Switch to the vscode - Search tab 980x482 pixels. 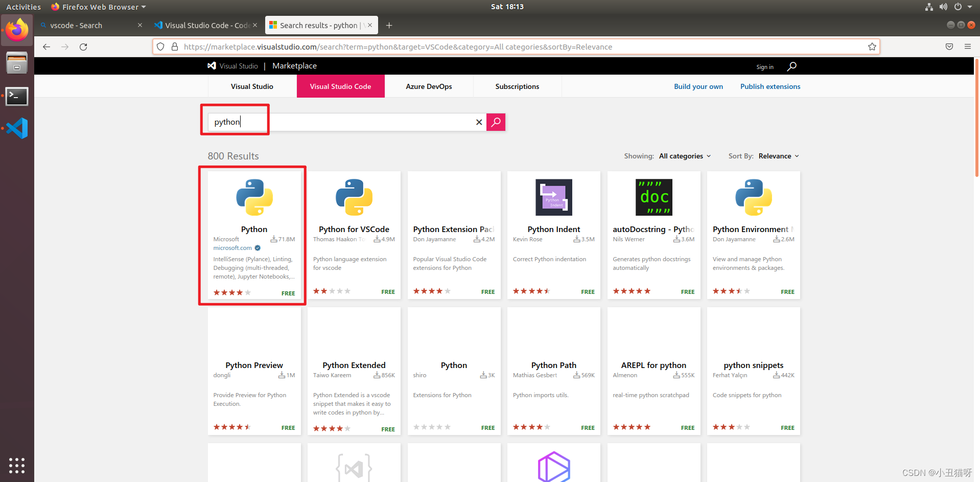[x=90, y=25]
